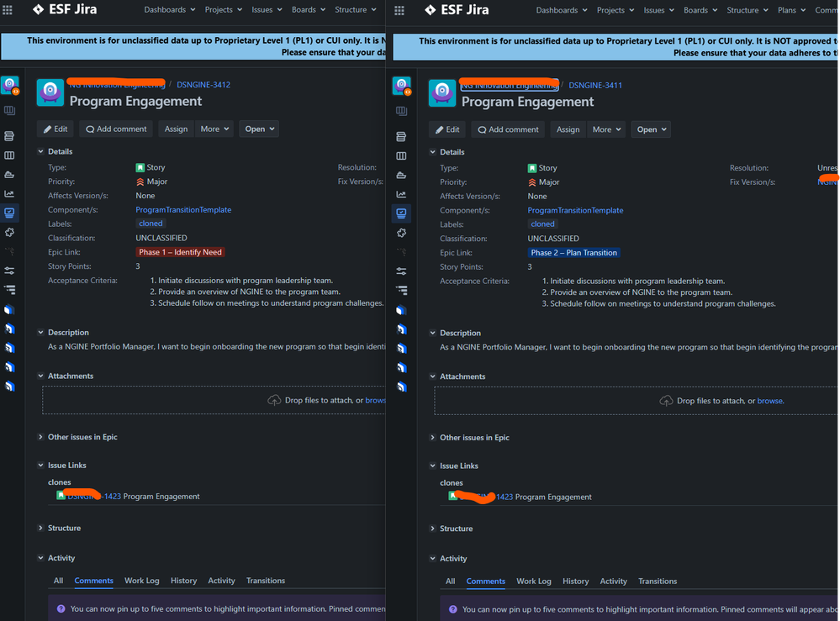Click browse link in right Attachments area
The width and height of the screenshot is (840, 621).
point(770,401)
